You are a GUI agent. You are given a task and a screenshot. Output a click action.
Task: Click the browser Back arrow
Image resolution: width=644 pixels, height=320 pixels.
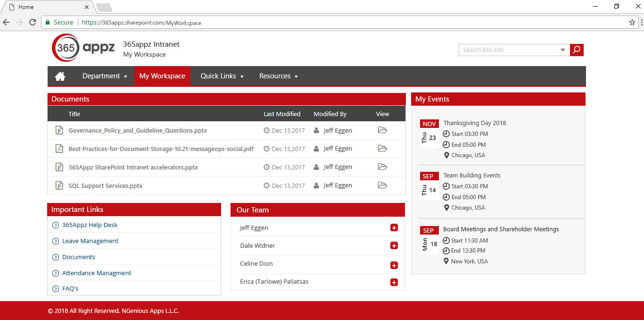point(6,22)
